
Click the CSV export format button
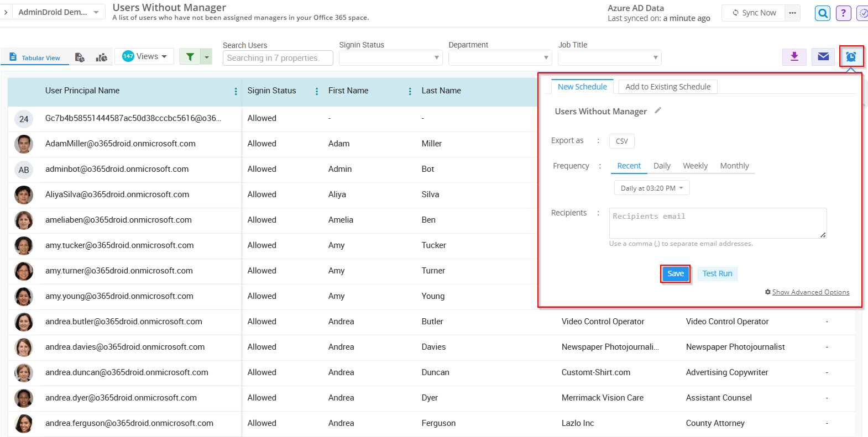click(622, 141)
